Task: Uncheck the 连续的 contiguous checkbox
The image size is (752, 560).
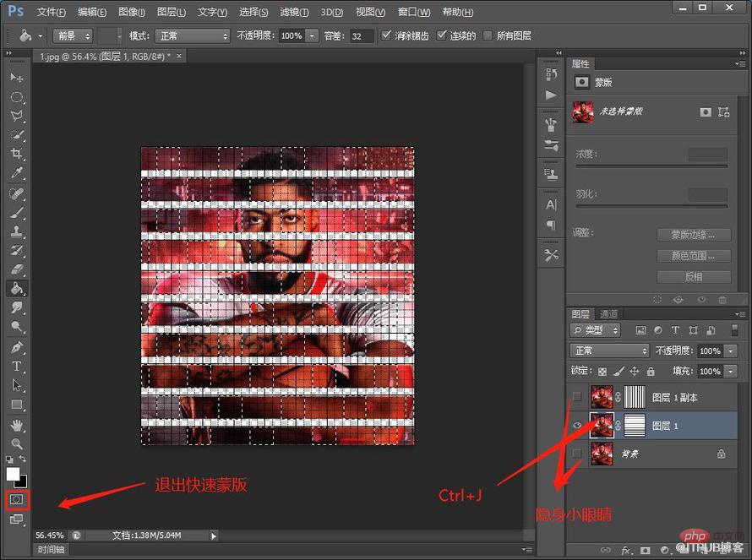Action: pyautogui.click(x=441, y=35)
